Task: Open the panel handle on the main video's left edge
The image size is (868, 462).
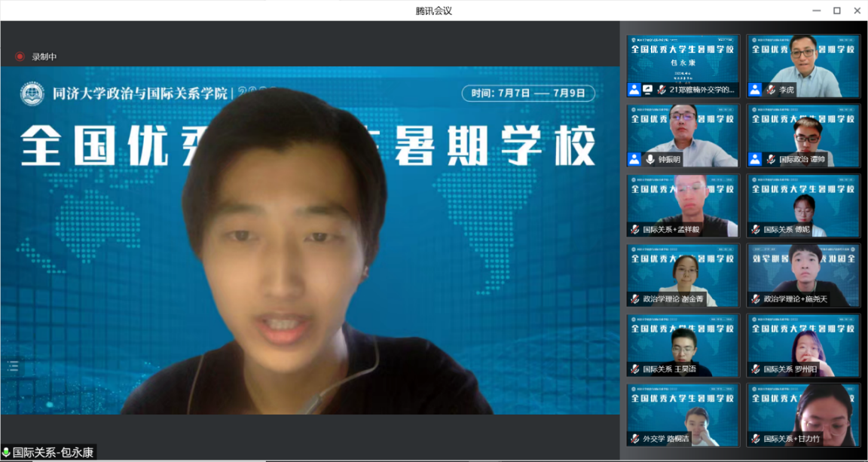Action: 13,366
